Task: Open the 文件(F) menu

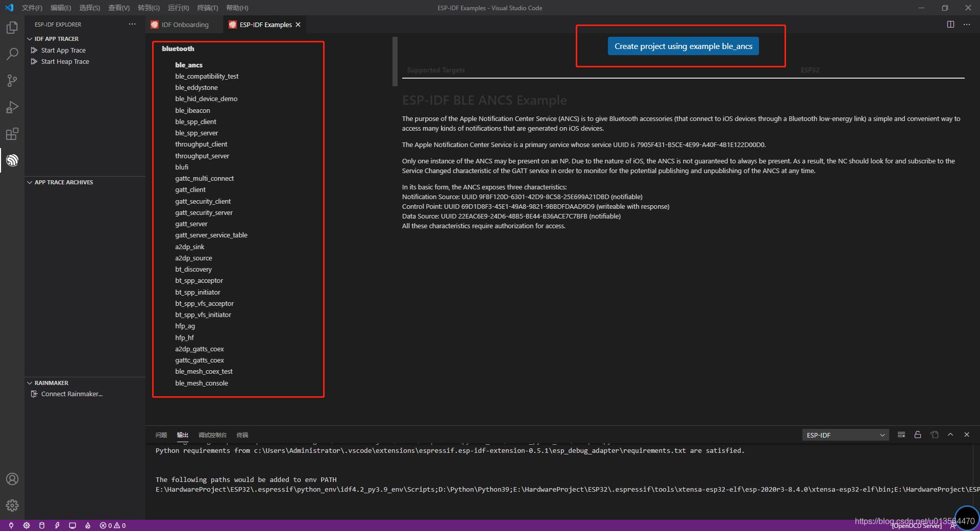Action: [x=32, y=8]
